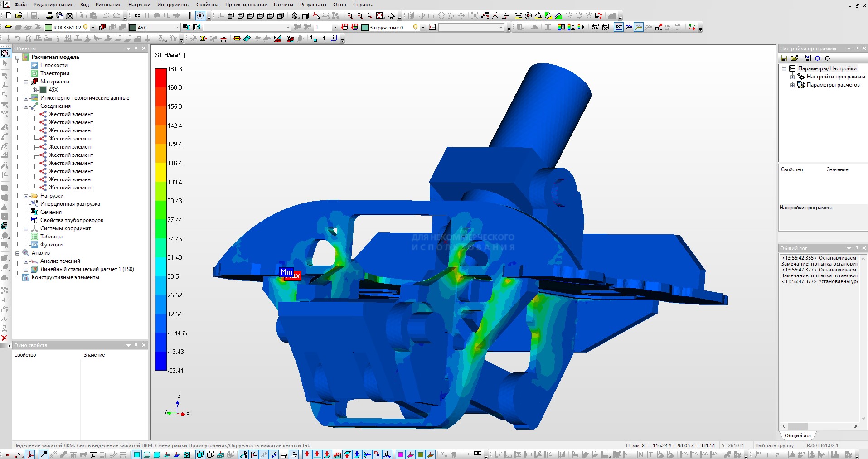Click the Print icon in toolbar
The width and height of the screenshot is (868, 459).
pyautogui.click(x=49, y=16)
